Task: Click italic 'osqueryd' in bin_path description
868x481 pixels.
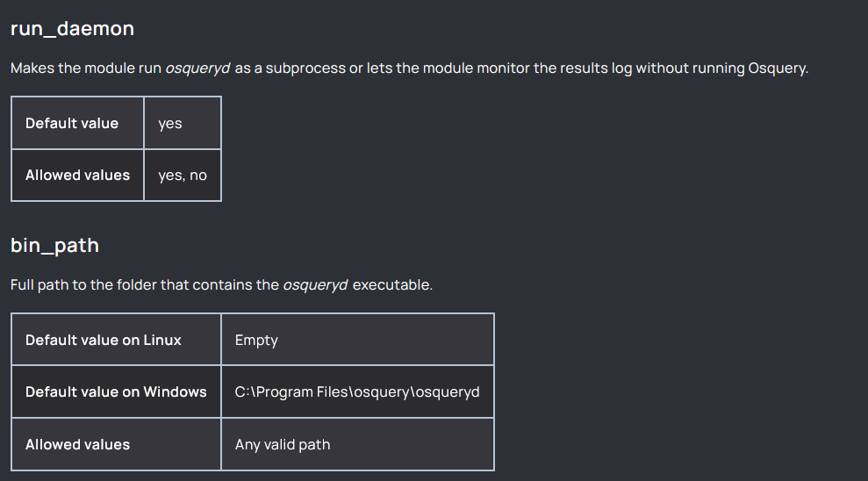Action: click(316, 285)
